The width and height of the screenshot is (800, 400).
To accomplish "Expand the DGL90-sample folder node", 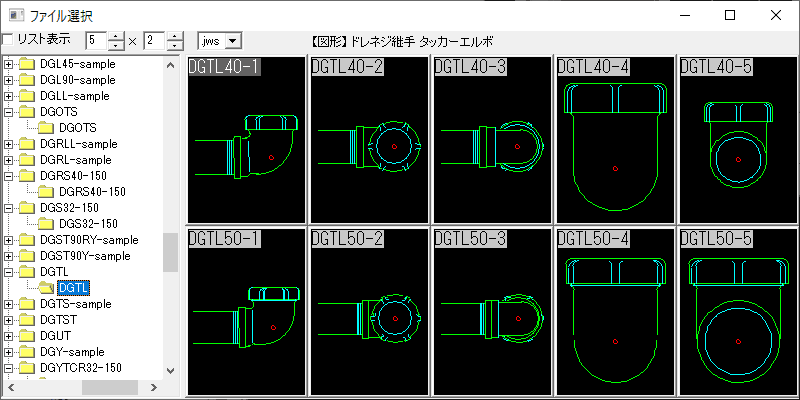I will pos(9,80).
